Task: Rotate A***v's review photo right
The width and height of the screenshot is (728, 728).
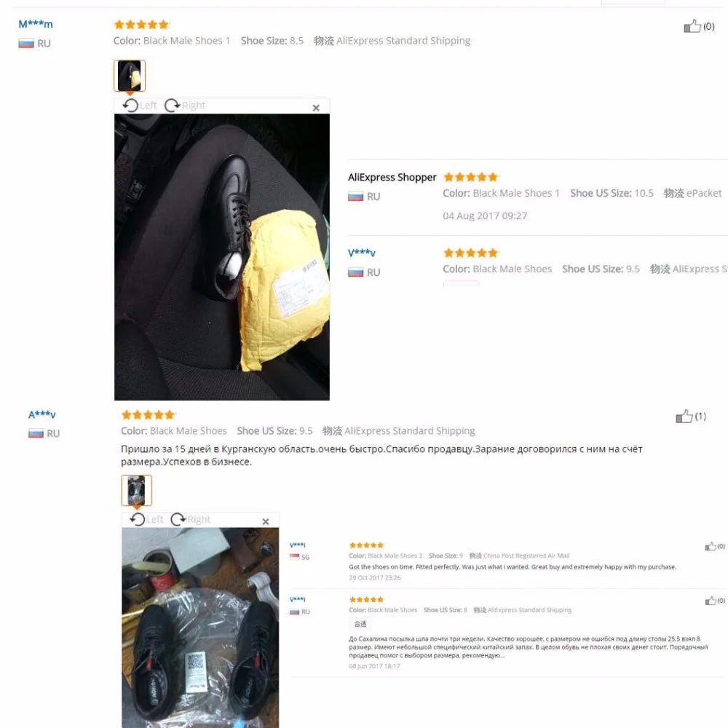Action: coord(190,519)
